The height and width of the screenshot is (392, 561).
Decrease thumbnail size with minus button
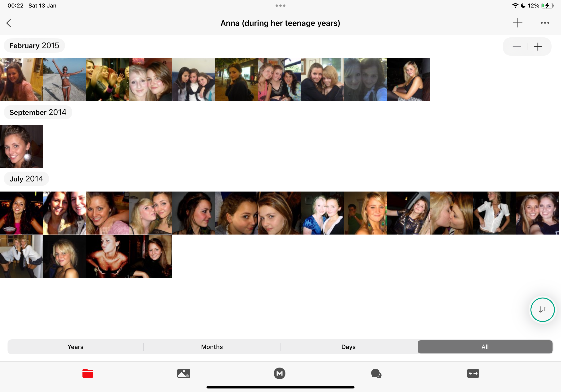[x=516, y=47]
